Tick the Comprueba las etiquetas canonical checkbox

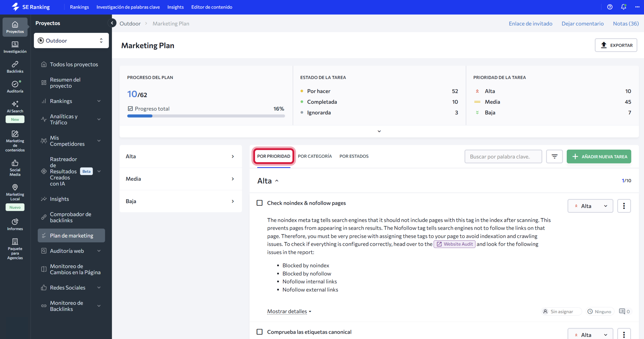pos(259,332)
